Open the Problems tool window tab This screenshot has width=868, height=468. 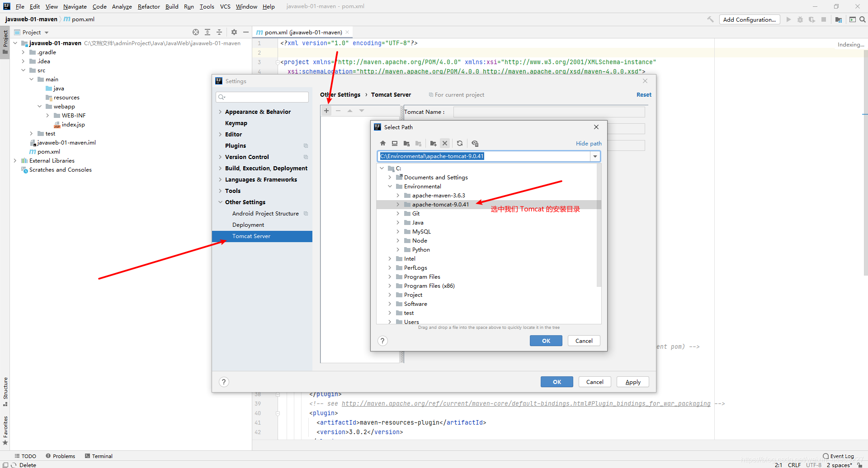61,456
